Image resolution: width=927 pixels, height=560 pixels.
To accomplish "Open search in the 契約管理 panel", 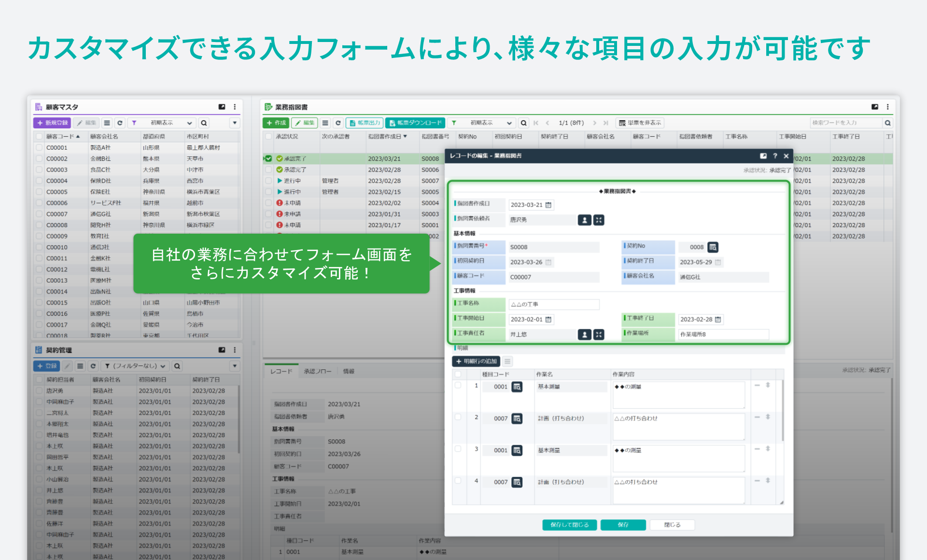I will pyautogui.click(x=177, y=366).
